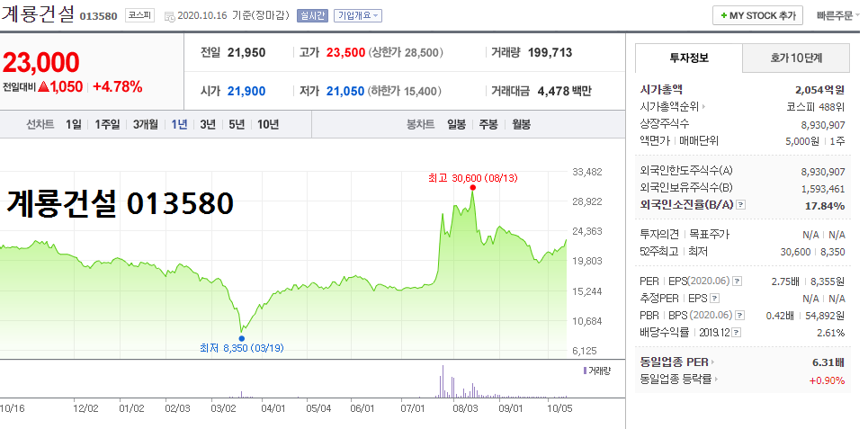Select the 3개월 line chart period
Viewport: 868px width, 429px height.
(146, 124)
